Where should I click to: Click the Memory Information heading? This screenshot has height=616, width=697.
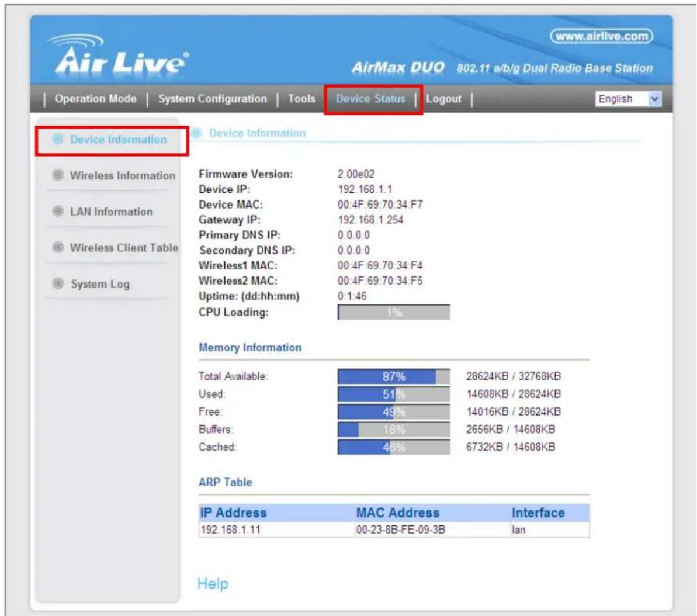(250, 347)
